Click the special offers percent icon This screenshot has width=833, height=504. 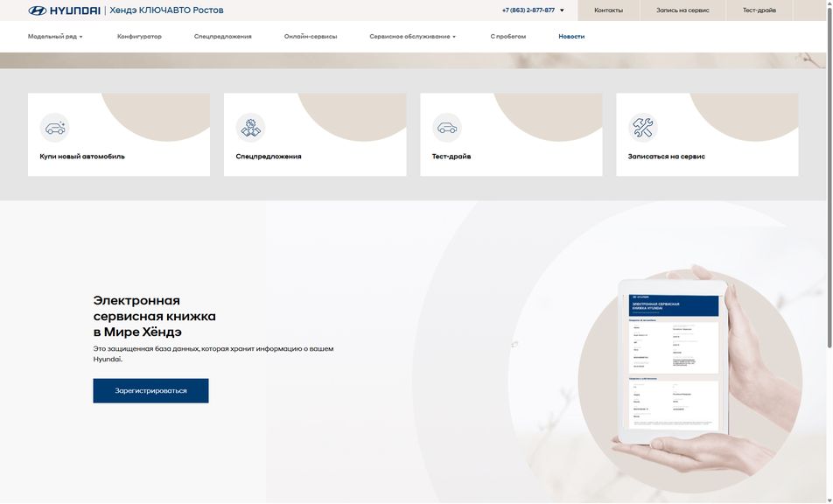(250, 128)
